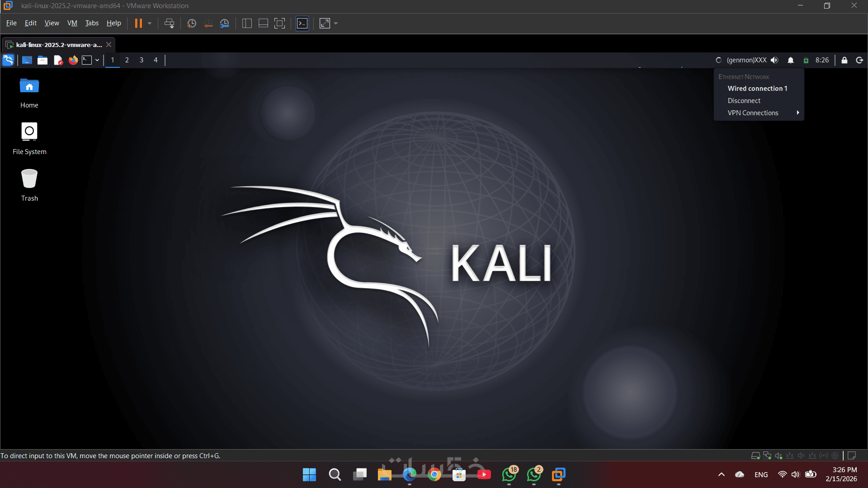This screenshot has width=868, height=488.
Task: Open Kali applications menu dragon icon
Action: (8, 60)
